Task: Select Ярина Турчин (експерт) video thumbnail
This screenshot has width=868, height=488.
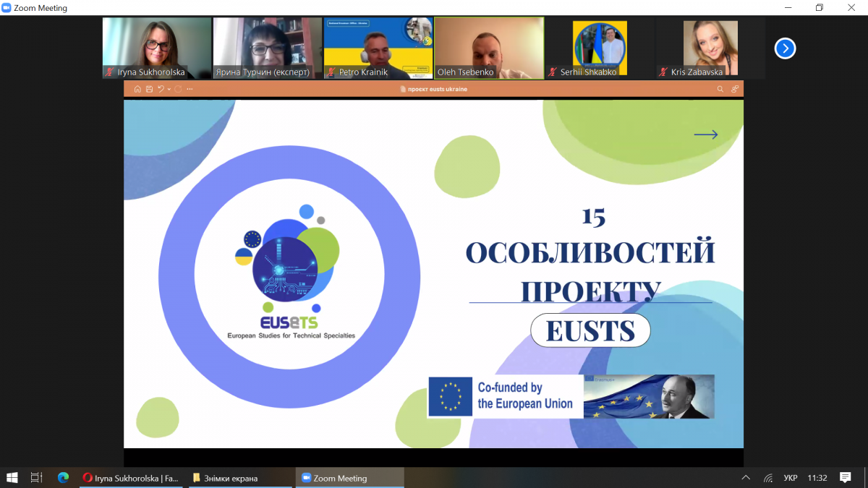Action: tap(268, 48)
